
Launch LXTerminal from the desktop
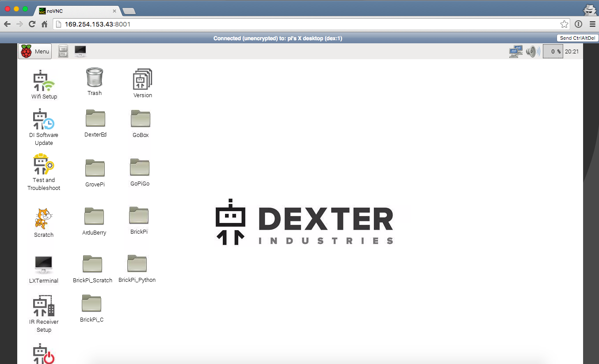click(44, 269)
